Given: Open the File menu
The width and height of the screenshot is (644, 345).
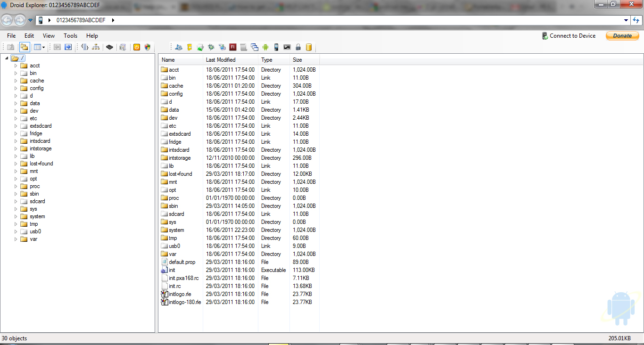Looking at the screenshot, I should [x=11, y=36].
